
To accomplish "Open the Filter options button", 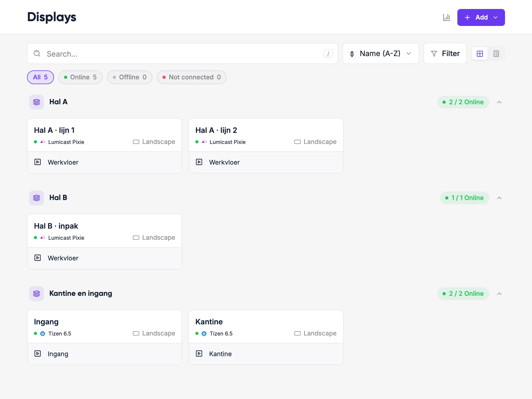I will click(x=445, y=53).
